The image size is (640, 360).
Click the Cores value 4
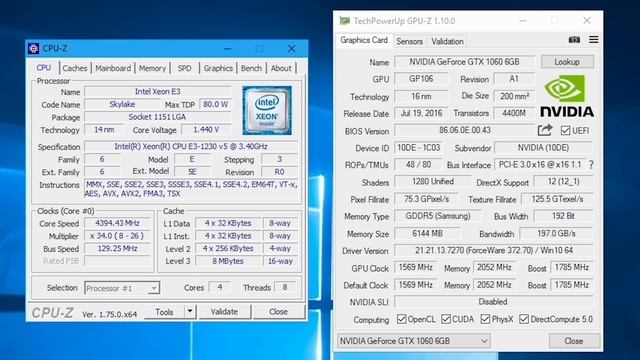[220, 287]
